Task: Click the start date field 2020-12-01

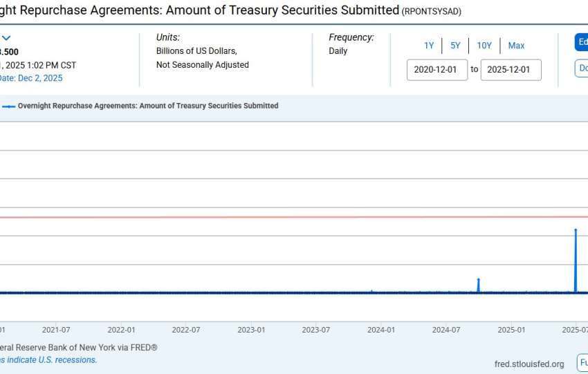Action: [437, 70]
